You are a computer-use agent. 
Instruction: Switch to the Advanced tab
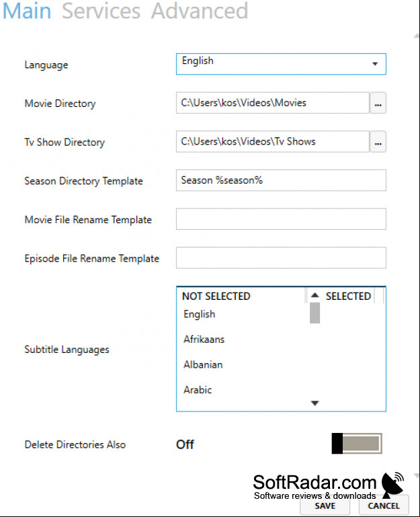200,11
